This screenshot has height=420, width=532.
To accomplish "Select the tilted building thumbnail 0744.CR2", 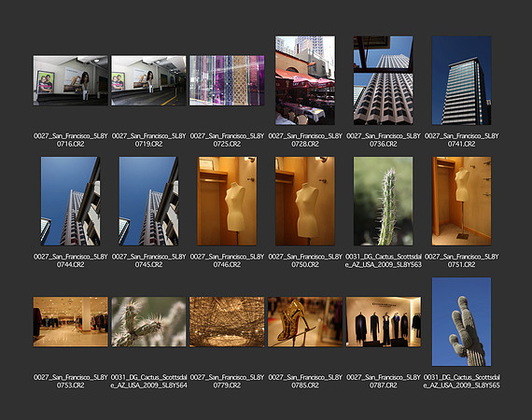I will click(71, 201).
